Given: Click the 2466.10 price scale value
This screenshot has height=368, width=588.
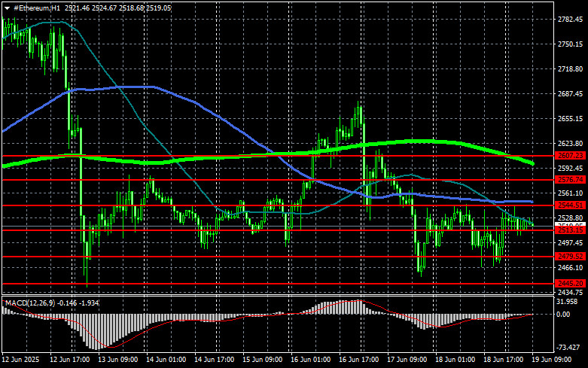Looking at the screenshot, I should pyautogui.click(x=571, y=268).
